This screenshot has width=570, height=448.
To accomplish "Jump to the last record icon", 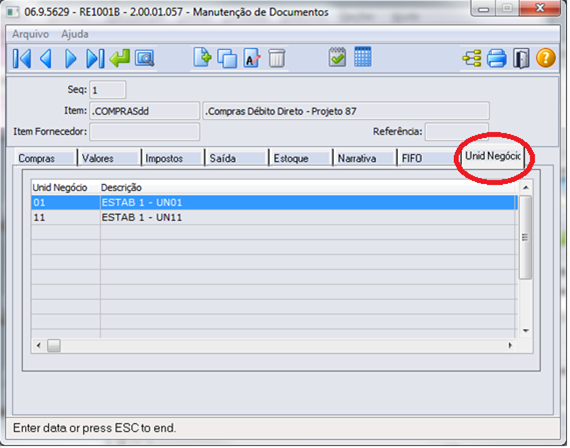I will [x=95, y=58].
